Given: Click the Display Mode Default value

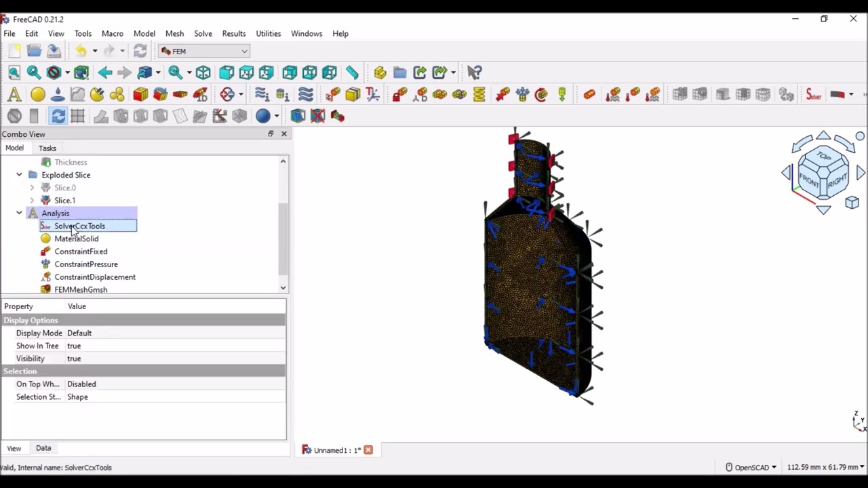Looking at the screenshot, I should [x=176, y=333].
